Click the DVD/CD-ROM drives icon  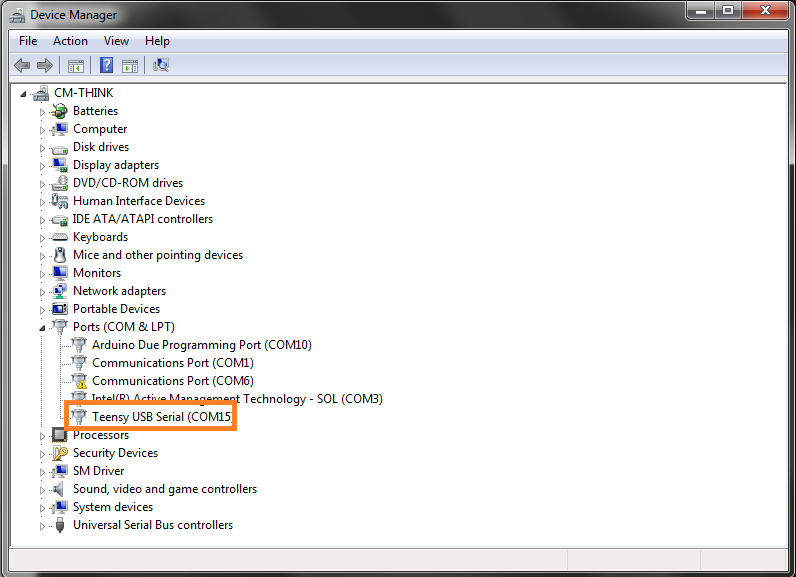click(x=60, y=183)
